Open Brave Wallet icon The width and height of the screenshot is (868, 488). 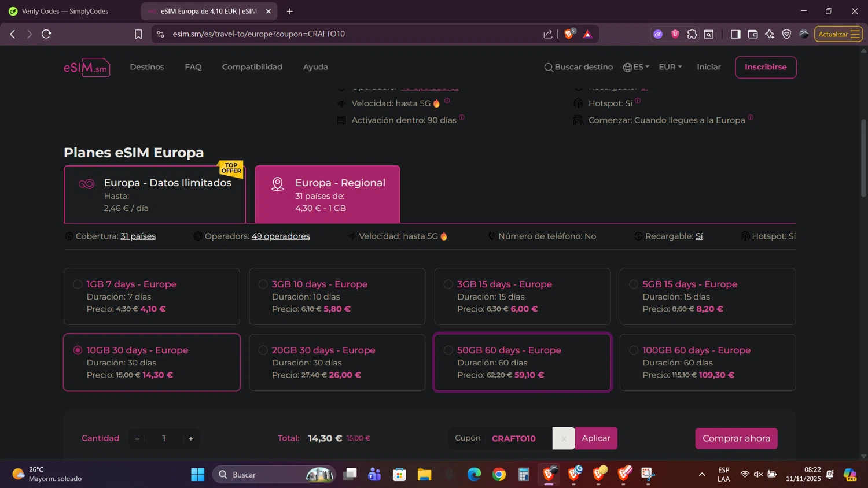tap(753, 34)
